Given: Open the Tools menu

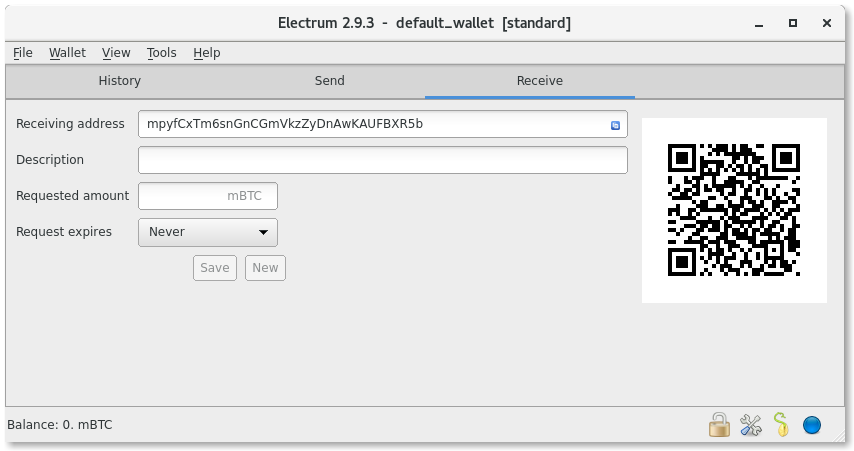Looking at the screenshot, I should 161,53.
